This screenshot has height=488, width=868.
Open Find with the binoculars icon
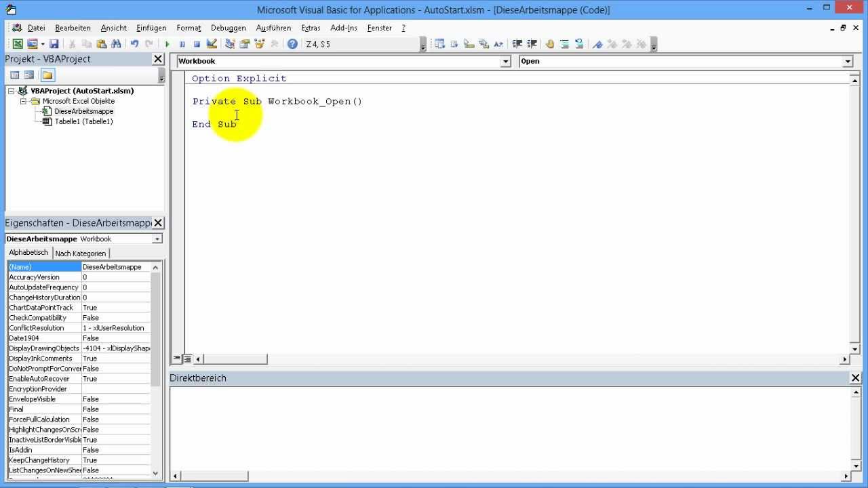(x=116, y=44)
